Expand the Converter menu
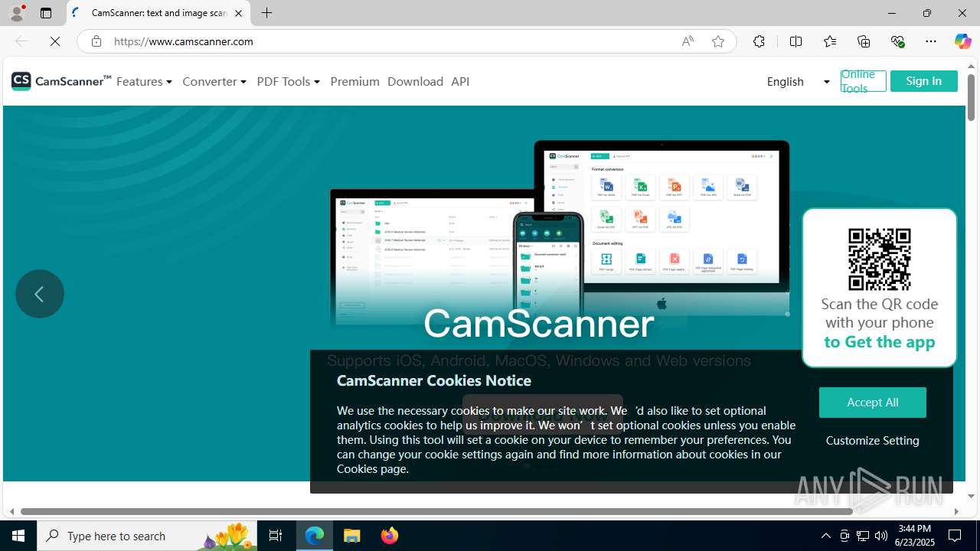The image size is (980, 551). 214,81
